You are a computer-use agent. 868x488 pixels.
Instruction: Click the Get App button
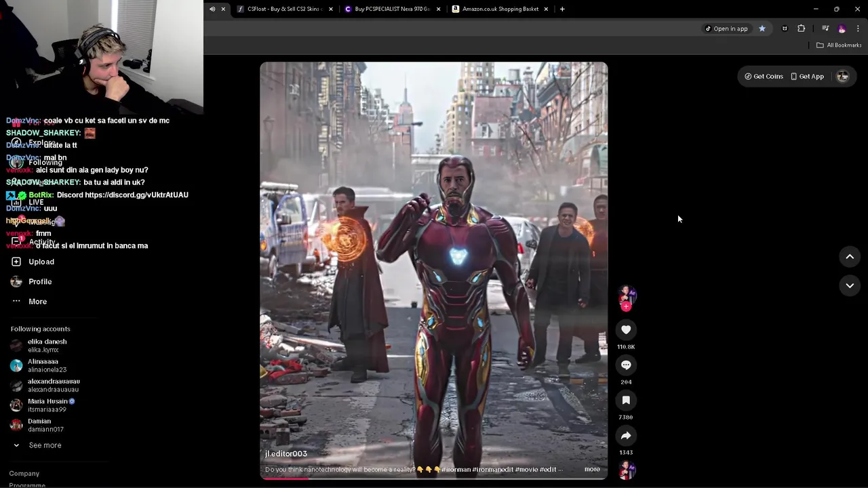click(807, 76)
